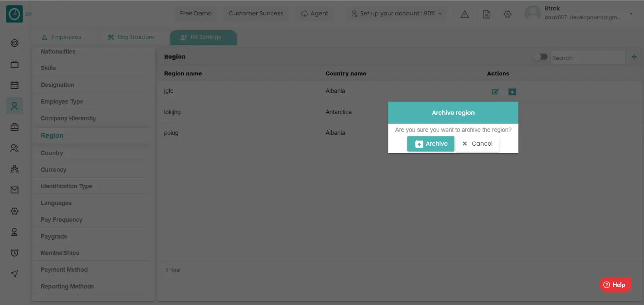
Task: Click the Region name column header
Action: pos(183,74)
